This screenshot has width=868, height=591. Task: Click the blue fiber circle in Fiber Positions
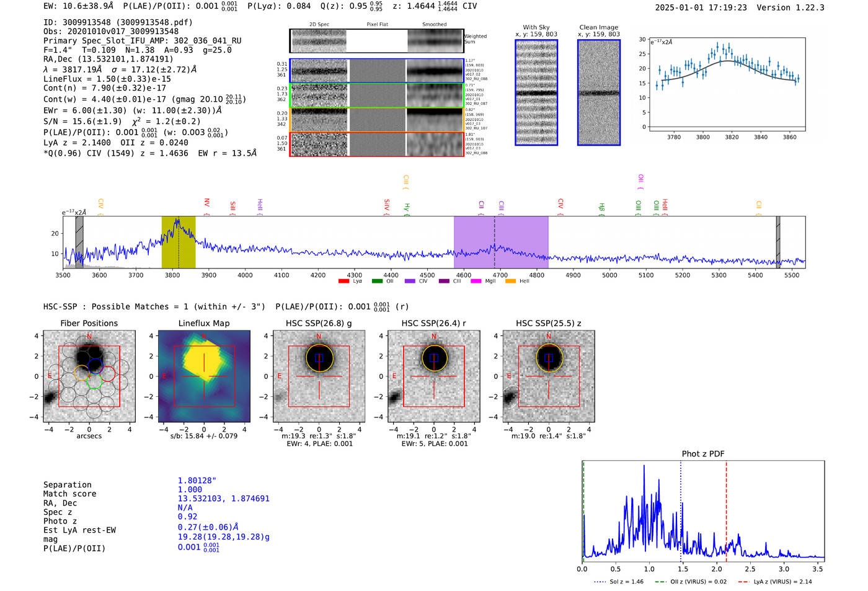(95, 366)
